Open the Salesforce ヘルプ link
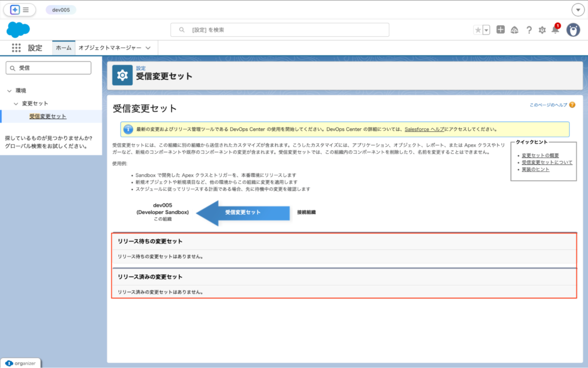This screenshot has height=368, width=588. (424, 129)
